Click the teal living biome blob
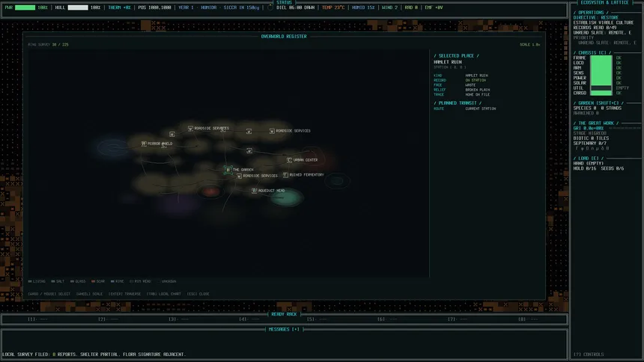 coord(287,197)
